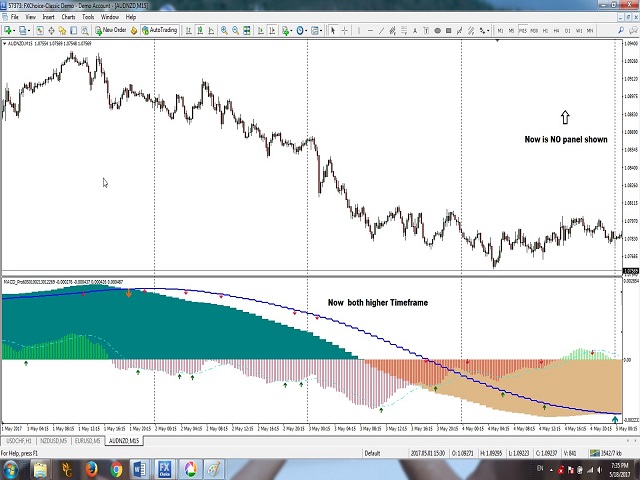Switch chart to H4 timeframe

click(x=556, y=31)
